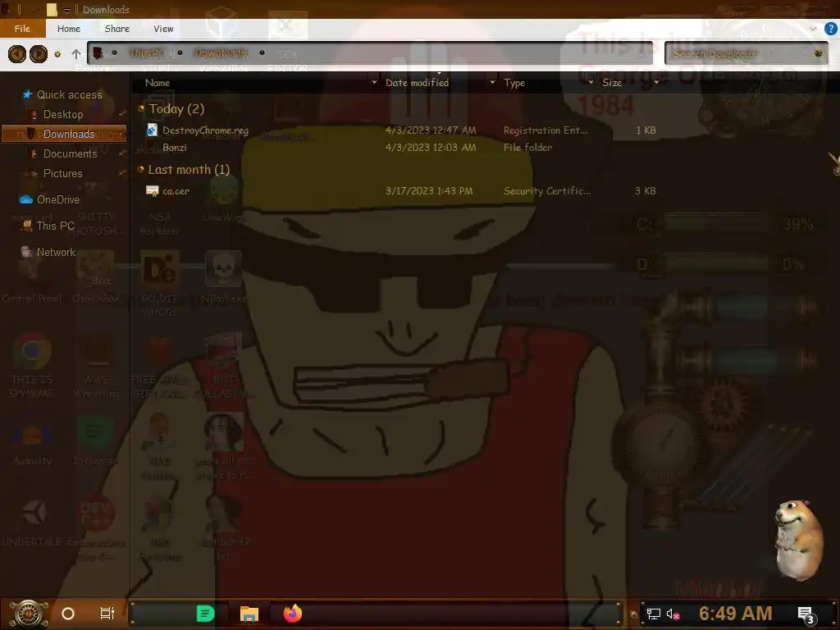Image resolution: width=840 pixels, height=630 pixels.
Task: Click the ca.cer file name
Action: tap(176, 191)
